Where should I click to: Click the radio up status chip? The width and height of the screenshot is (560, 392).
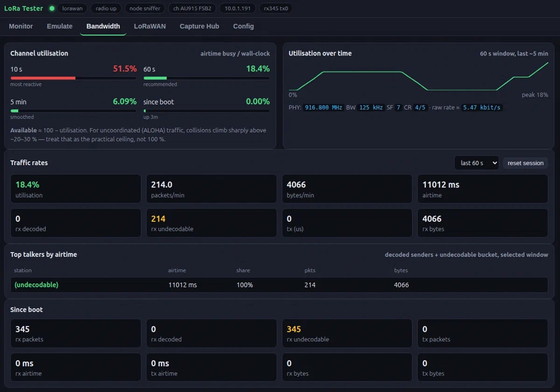pyautogui.click(x=106, y=8)
